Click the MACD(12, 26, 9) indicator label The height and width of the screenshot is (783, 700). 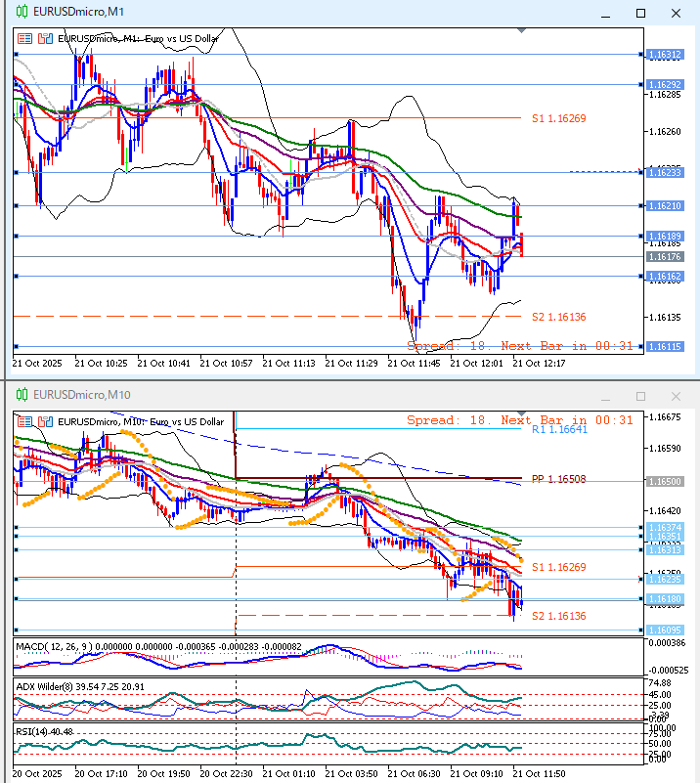coord(61,647)
